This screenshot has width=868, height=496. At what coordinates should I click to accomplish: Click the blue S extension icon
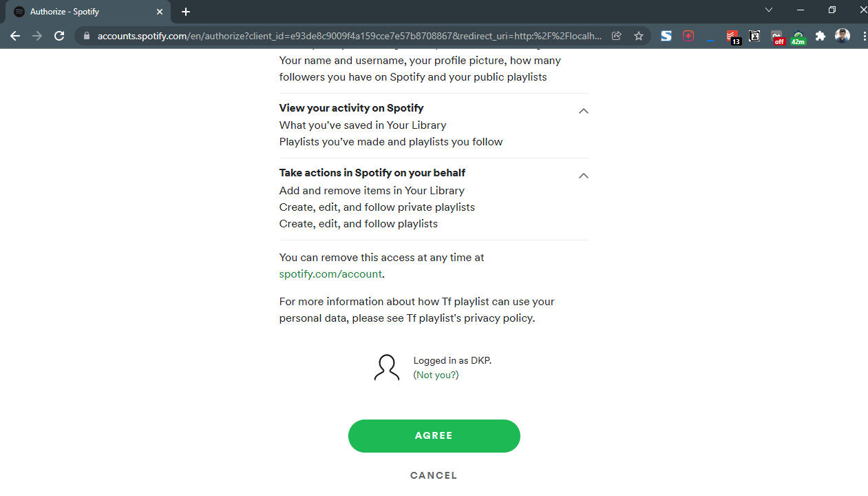click(x=666, y=36)
